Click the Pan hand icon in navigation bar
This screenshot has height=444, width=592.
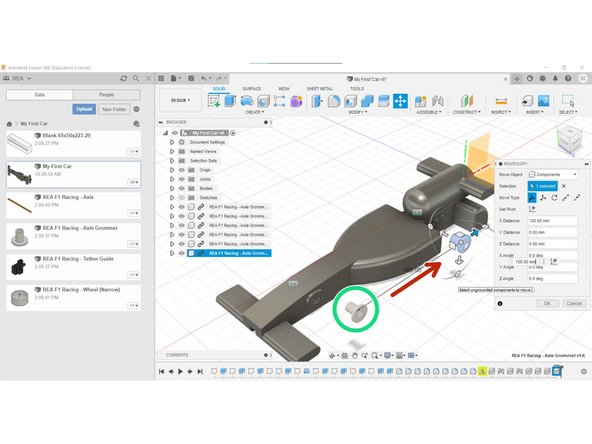pyautogui.click(x=355, y=355)
